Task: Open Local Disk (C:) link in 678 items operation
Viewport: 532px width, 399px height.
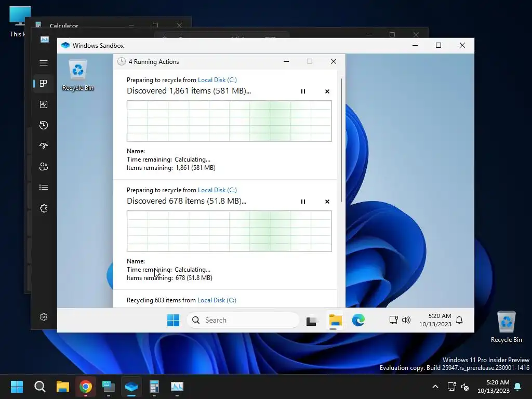Action: coord(217,190)
